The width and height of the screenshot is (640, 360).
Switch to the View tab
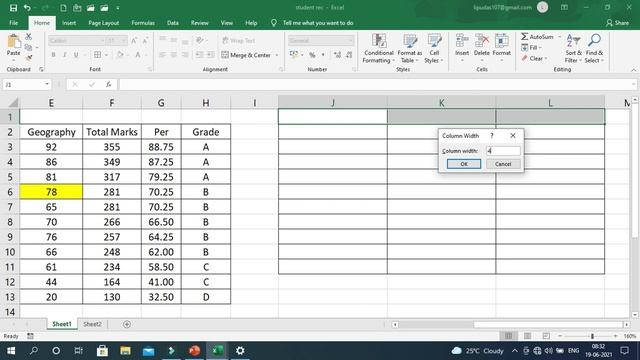tap(227, 23)
